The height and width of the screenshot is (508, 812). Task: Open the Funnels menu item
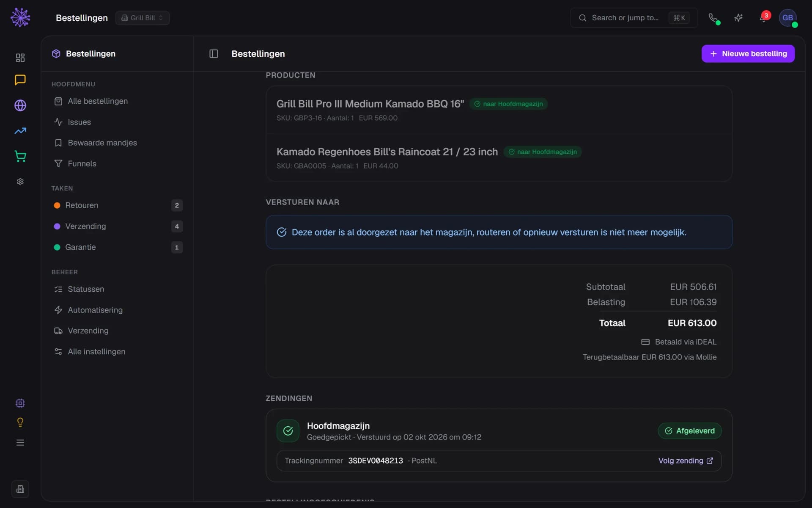coord(117,163)
